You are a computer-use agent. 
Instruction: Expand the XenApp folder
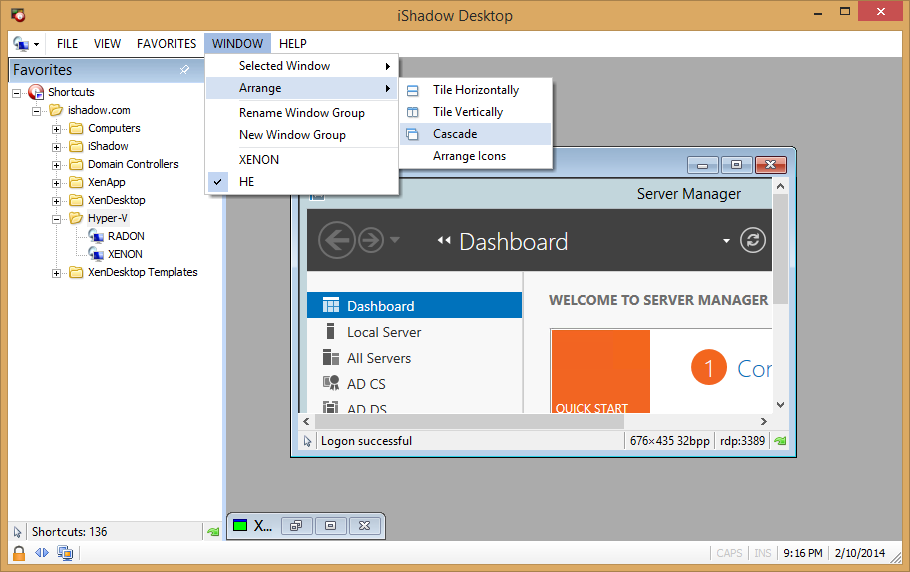coord(56,183)
